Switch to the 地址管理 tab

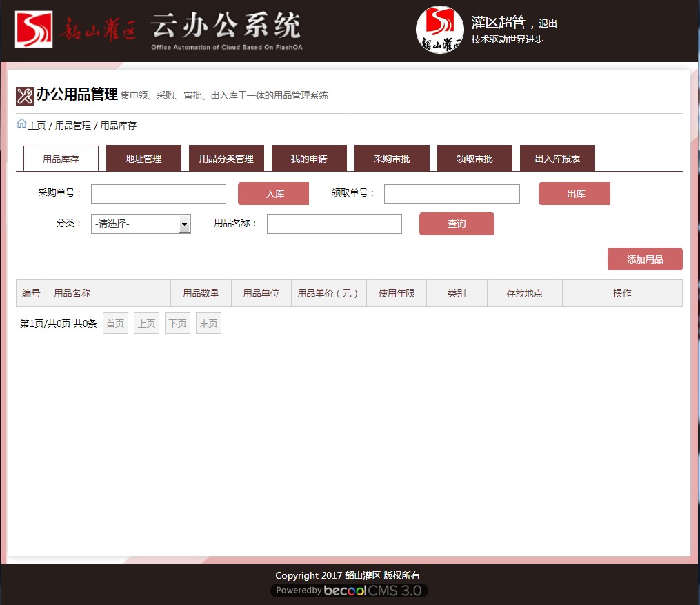[x=143, y=159]
